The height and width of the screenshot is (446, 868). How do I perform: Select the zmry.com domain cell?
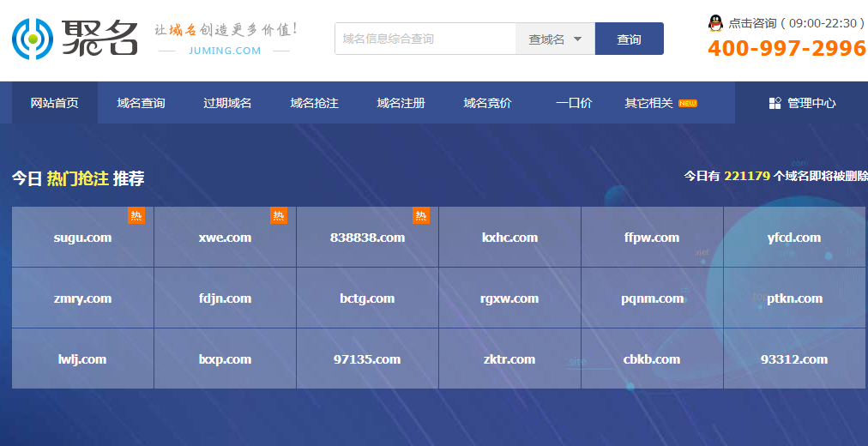(82, 298)
